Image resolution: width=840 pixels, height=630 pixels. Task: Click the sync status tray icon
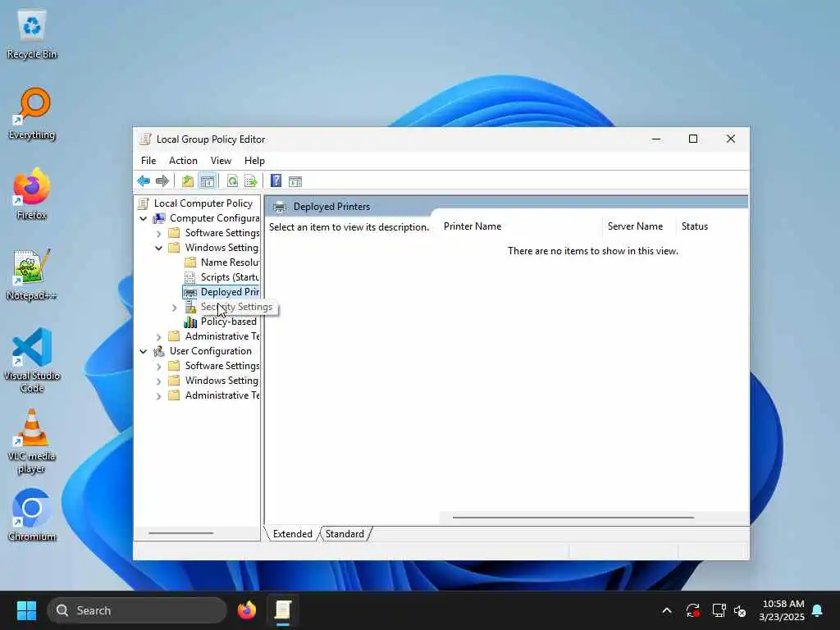692,610
